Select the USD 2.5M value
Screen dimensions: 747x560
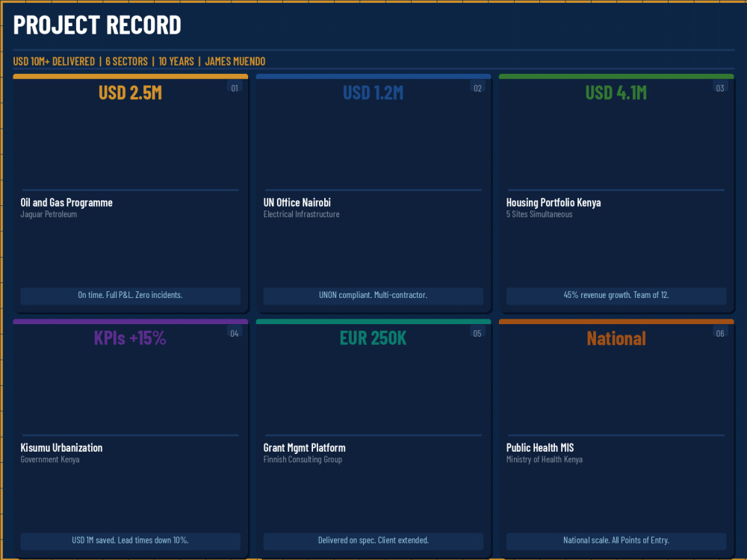click(130, 93)
